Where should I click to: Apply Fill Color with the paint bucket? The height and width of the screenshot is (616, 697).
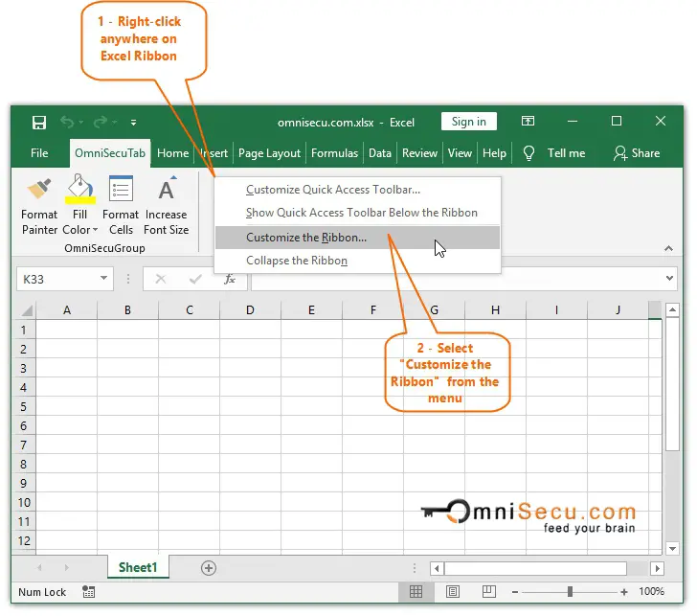(x=80, y=187)
